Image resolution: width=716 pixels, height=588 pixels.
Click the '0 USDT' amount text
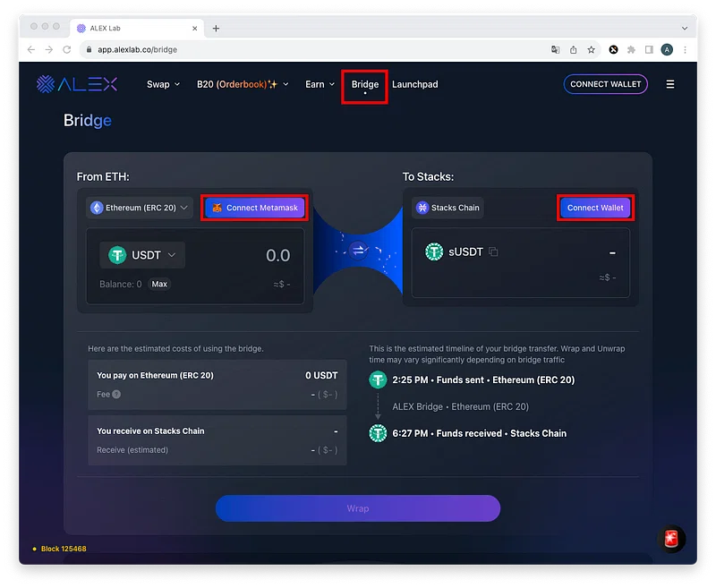coord(321,375)
